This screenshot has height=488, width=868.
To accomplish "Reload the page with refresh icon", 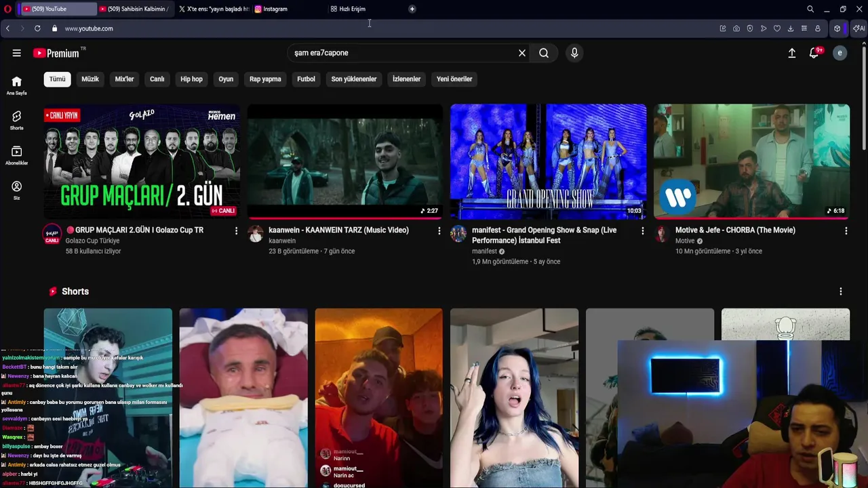I will [37, 28].
